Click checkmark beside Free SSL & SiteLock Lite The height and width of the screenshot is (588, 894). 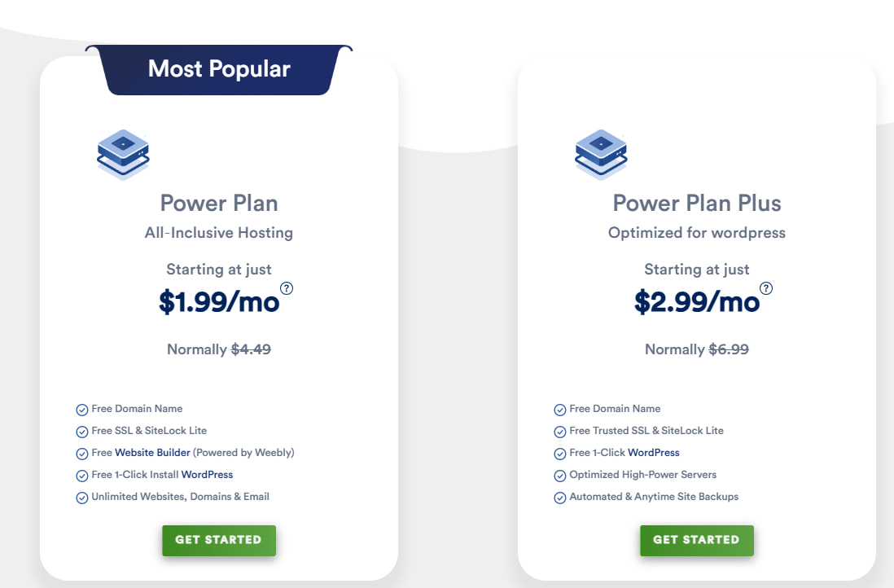[81, 432]
